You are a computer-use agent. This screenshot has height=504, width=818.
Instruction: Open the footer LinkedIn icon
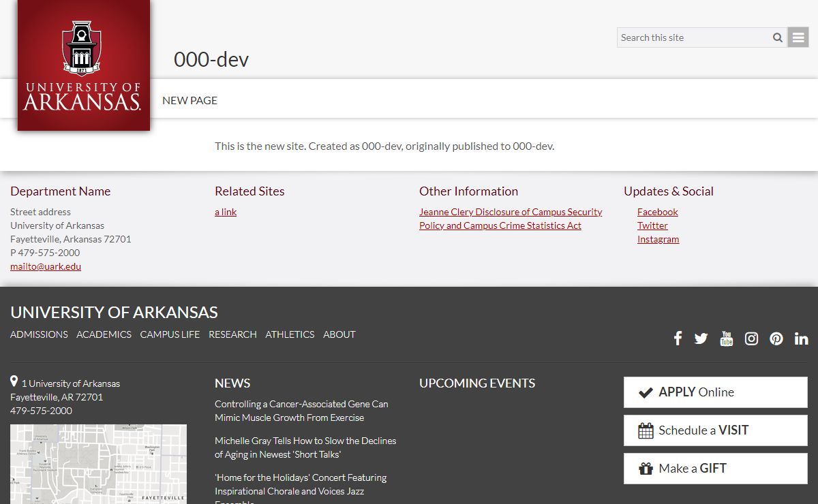(x=801, y=338)
